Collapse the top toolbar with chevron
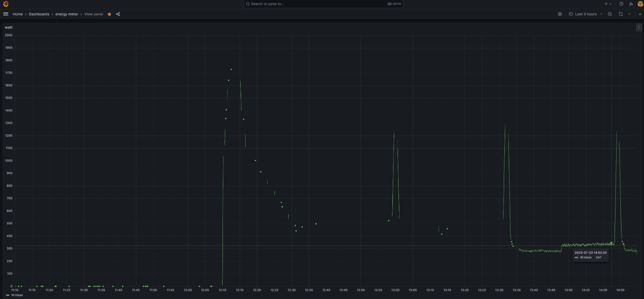The image size is (644, 299). pos(640,14)
